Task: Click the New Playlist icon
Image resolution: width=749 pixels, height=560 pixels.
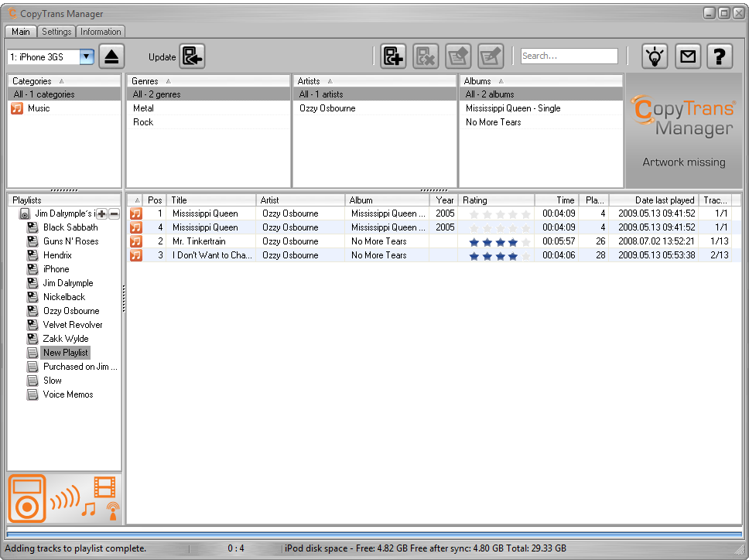Action: [32, 353]
